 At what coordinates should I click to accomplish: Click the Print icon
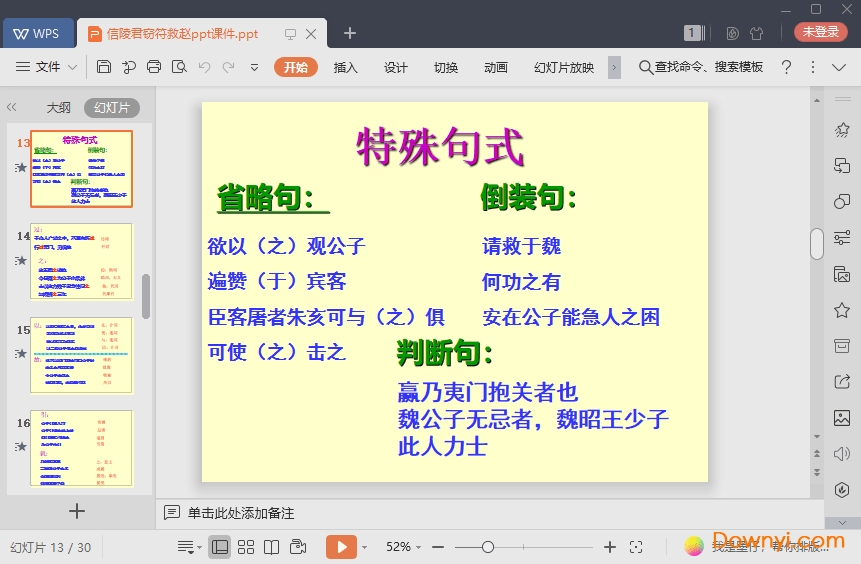point(154,67)
